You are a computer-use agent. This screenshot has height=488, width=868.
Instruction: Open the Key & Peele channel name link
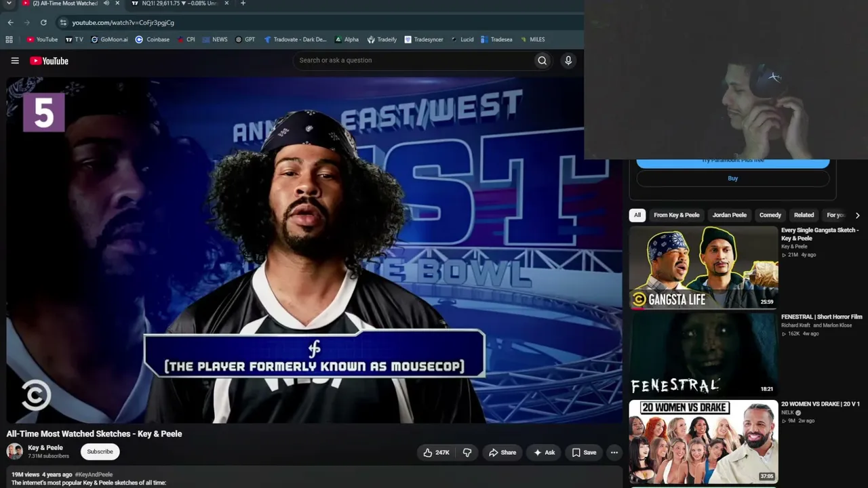tap(45, 448)
